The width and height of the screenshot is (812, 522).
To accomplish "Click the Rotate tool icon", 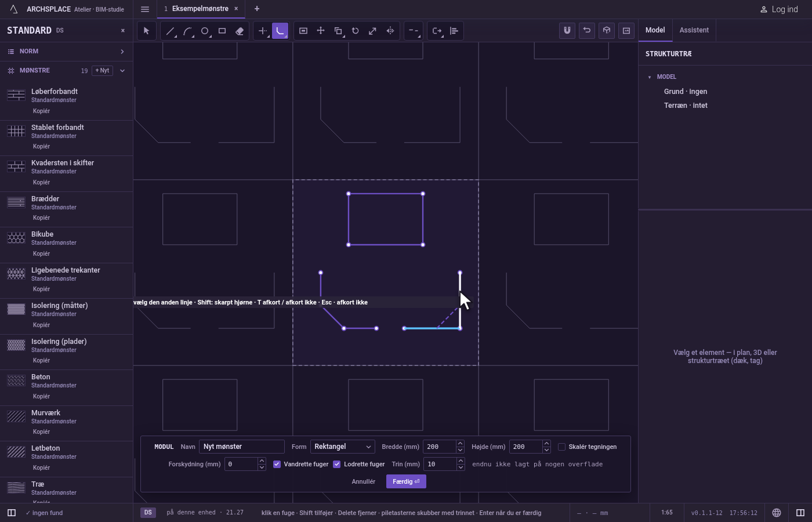I will click(356, 31).
